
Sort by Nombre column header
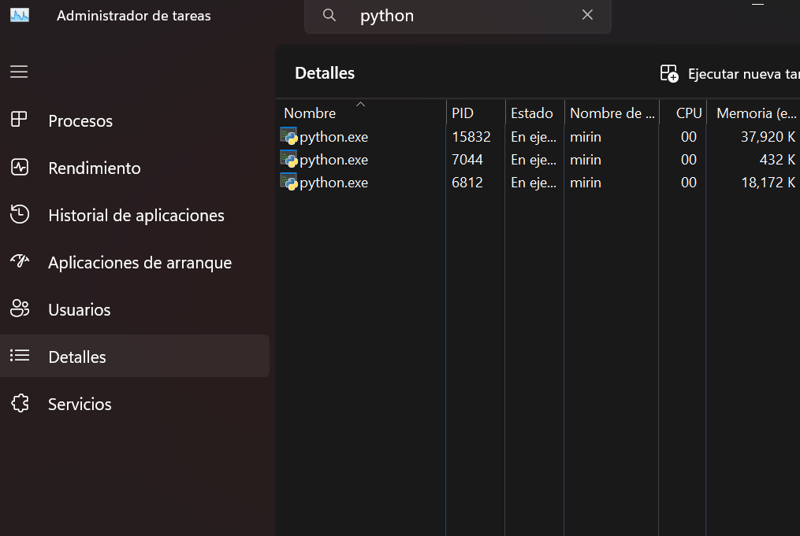pos(310,113)
